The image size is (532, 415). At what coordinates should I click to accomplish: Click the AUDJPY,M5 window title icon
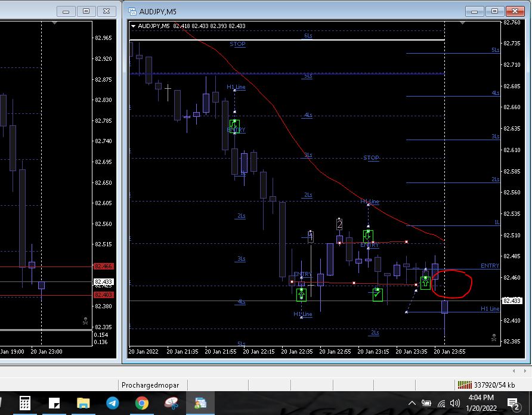(132, 11)
